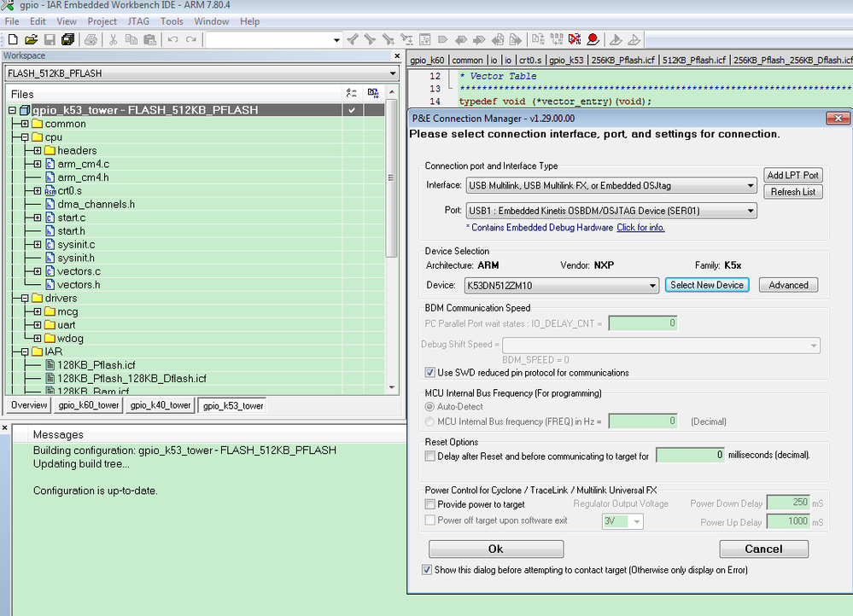The width and height of the screenshot is (853, 616).
Task: Click the Cut scissors icon
Action: point(114,40)
